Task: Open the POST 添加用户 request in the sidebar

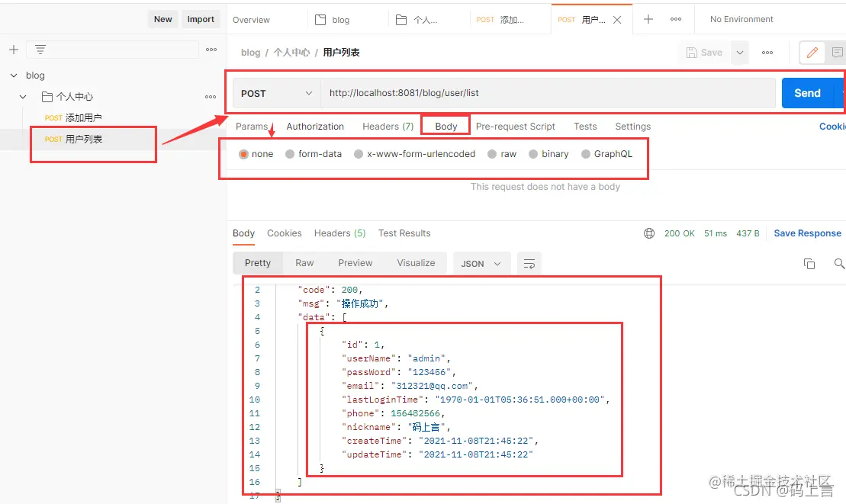Action: 73,118
